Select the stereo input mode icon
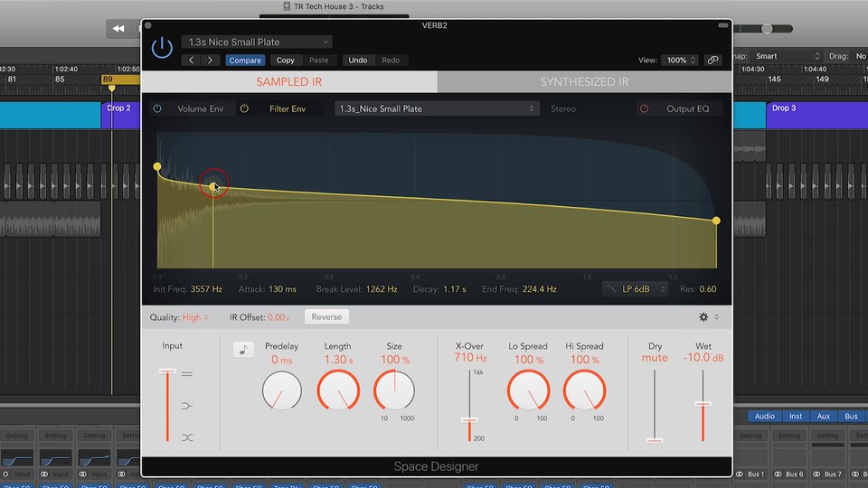 click(x=187, y=374)
